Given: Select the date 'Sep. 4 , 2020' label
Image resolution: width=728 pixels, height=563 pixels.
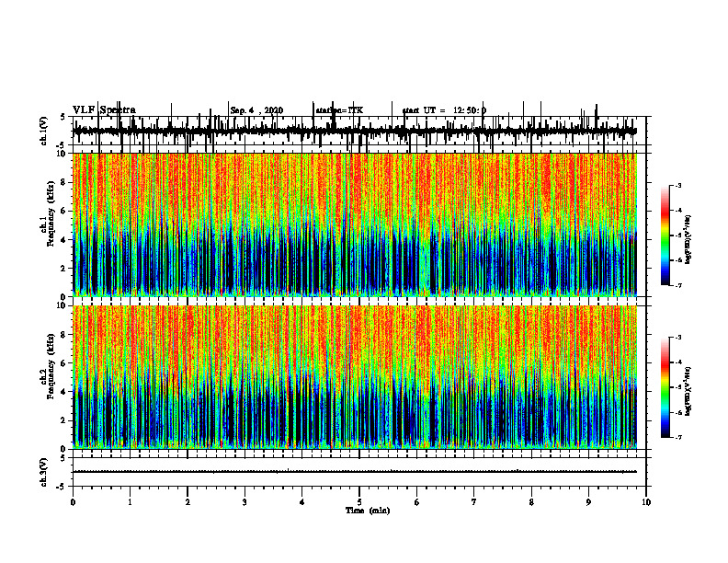Looking at the screenshot, I should click(256, 110).
